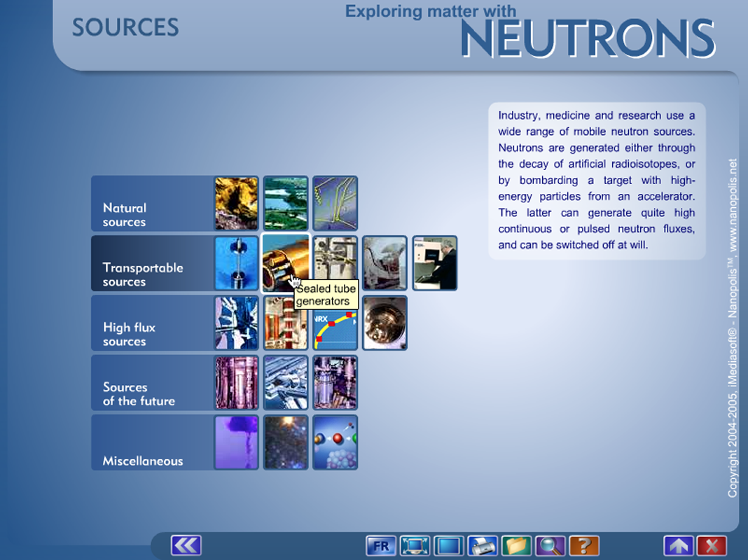Open the High flux sources category
Viewport: 748px width, 560px height.
pyautogui.click(x=151, y=323)
